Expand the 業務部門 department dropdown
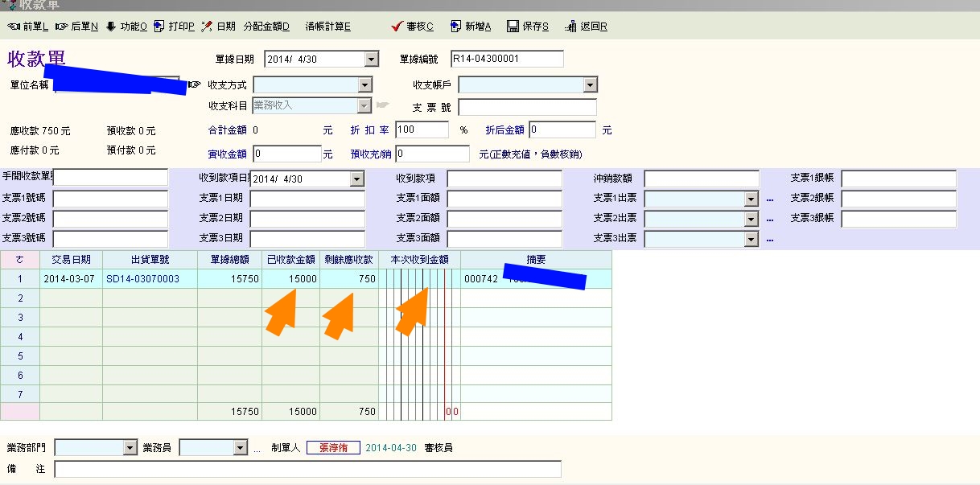The height and width of the screenshot is (485, 980). [130, 448]
